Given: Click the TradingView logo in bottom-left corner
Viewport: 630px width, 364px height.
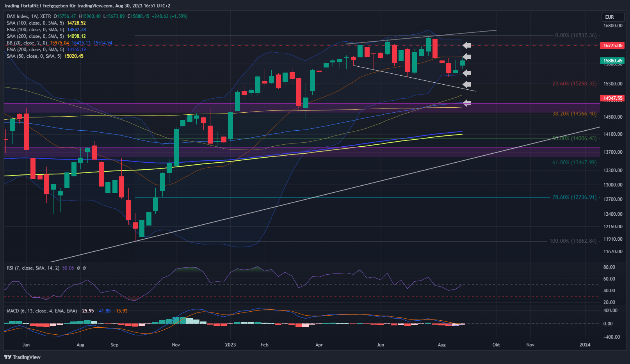Looking at the screenshot, I should tap(22, 357).
